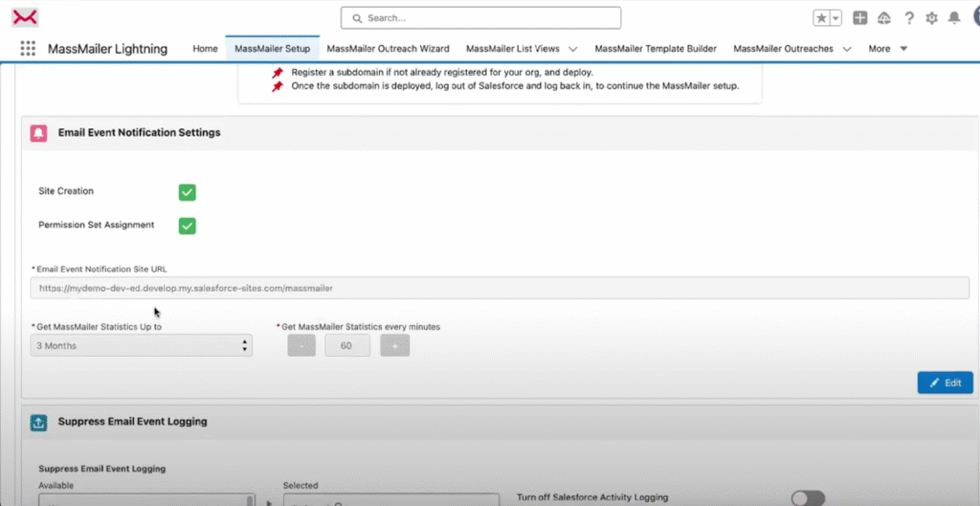Click the Suppress Email Event Logging section heading
Screen dimensions: 980x506
point(132,422)
